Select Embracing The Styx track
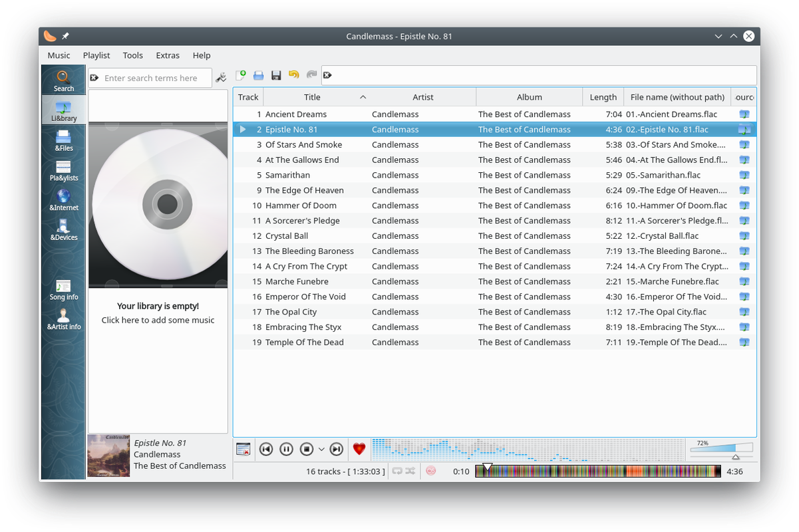The image size is (799, 532). coord(495,327)
